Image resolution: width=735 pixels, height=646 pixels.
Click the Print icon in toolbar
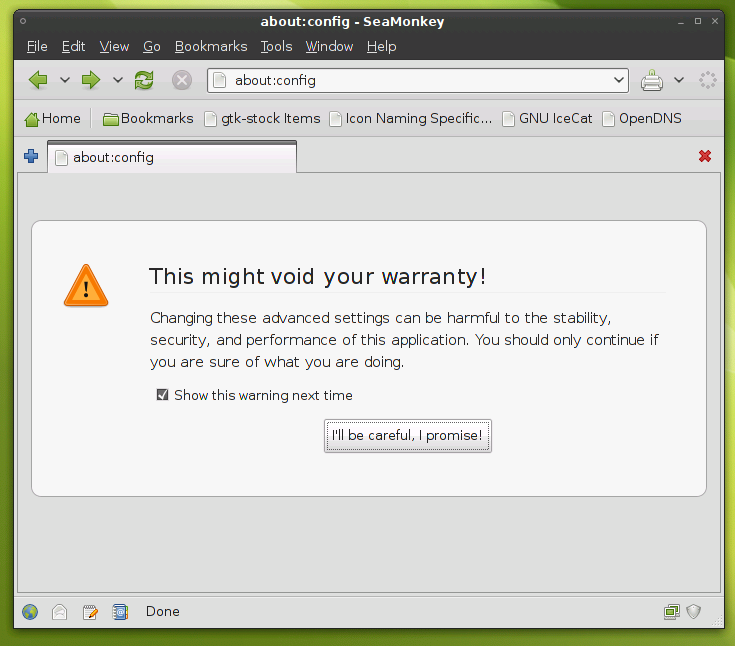coord(652,80)
